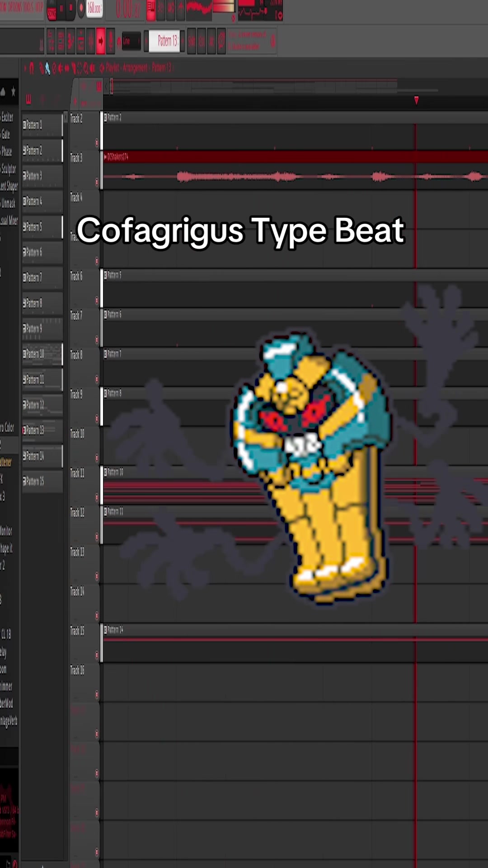This screenshot has height=868, width=488.
Task: Open the Pattern 13 pattern selector
Action: [164, 41]
